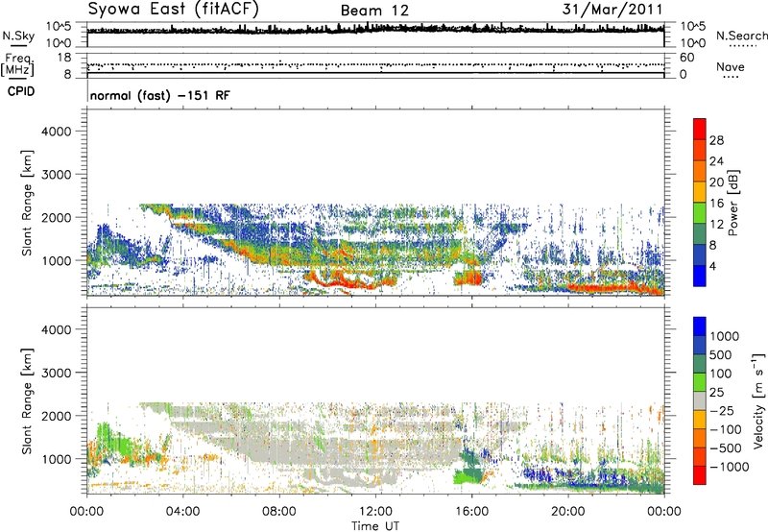768x532 pixels.
Task: Select the '8' frequency axis tick
Action: (67, 74)
